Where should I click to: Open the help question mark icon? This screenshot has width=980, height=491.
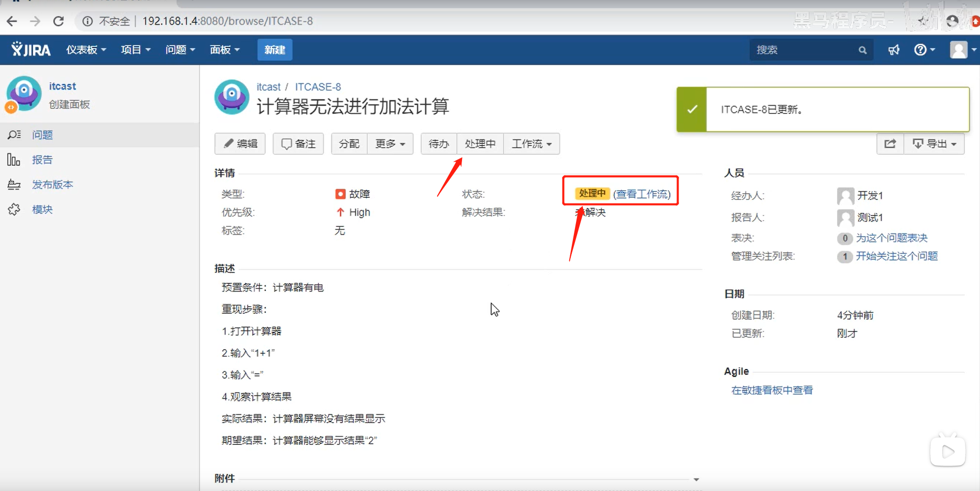click(921, 49)
